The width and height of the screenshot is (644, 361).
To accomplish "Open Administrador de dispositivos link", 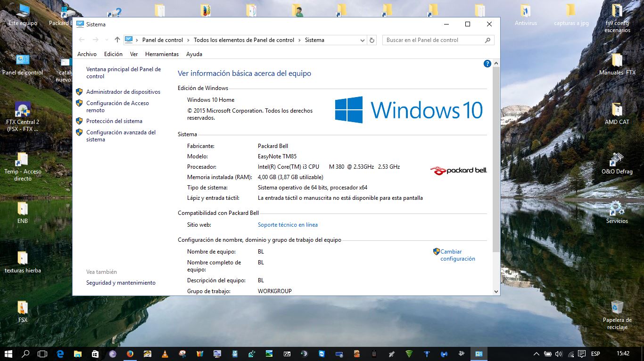I will coord(123,92).
